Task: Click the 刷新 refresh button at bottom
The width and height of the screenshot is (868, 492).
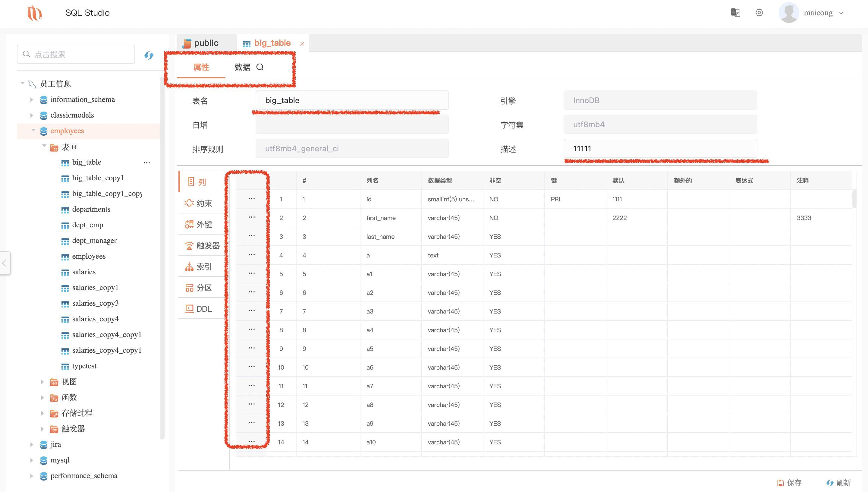Action: [839, 483]
